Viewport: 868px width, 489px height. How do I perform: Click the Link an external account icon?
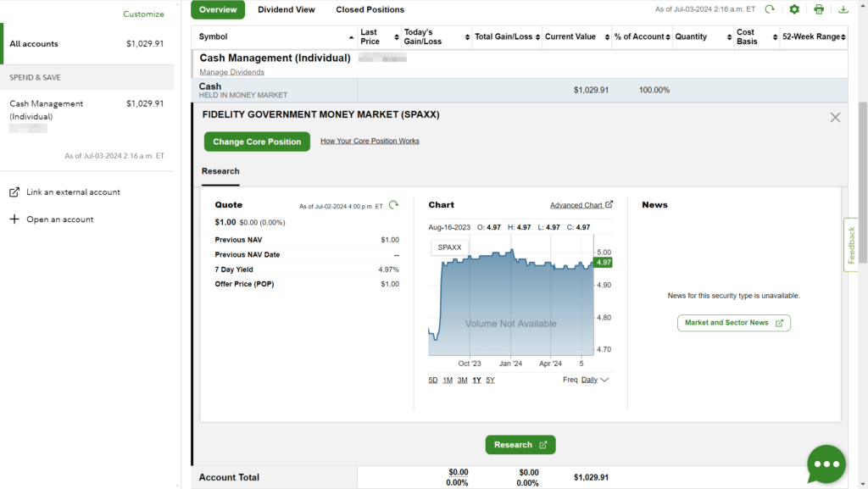[x=14, y=192]
